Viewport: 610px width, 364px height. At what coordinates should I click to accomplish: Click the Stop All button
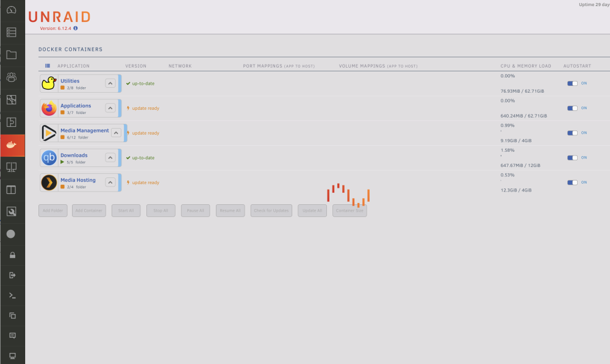[x=160, y=210]
